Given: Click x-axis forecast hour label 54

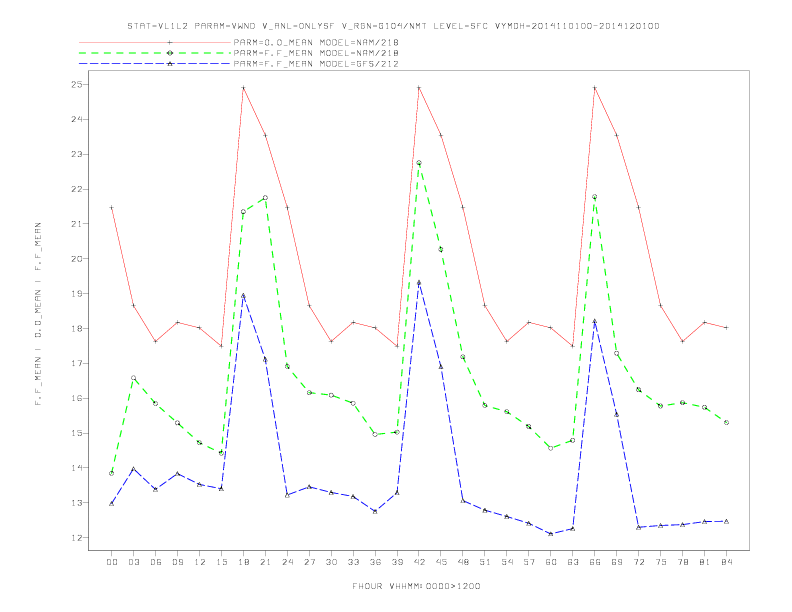Looking at the screenshot, I should point(507,562).
